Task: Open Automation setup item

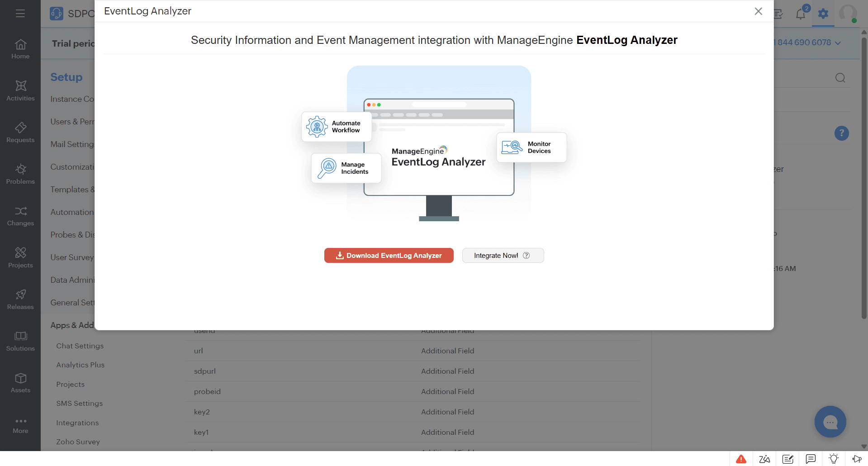Action: tap(72, 212)
